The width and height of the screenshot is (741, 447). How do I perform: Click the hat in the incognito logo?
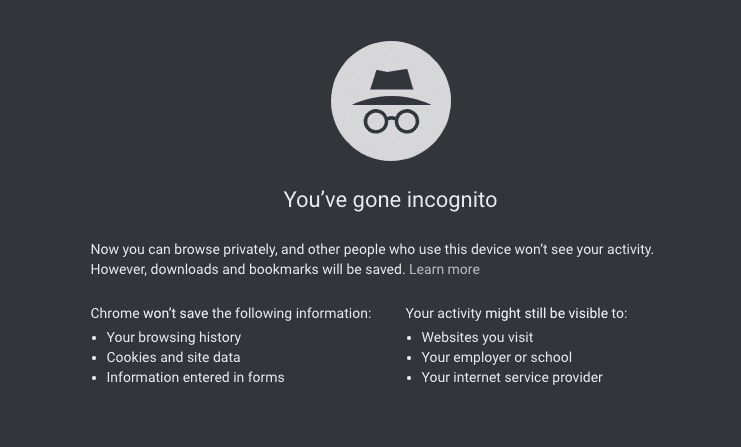[390, 88]
